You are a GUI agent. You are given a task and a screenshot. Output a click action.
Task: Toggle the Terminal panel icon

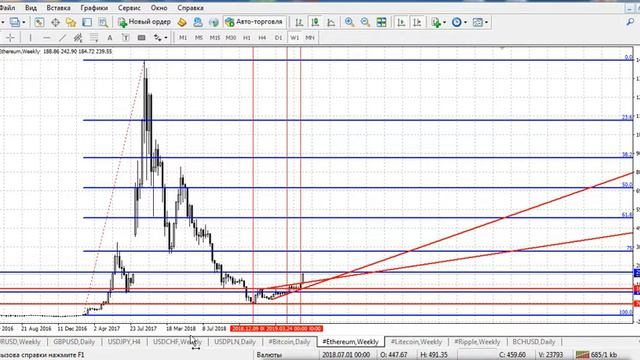pos(87,22)
